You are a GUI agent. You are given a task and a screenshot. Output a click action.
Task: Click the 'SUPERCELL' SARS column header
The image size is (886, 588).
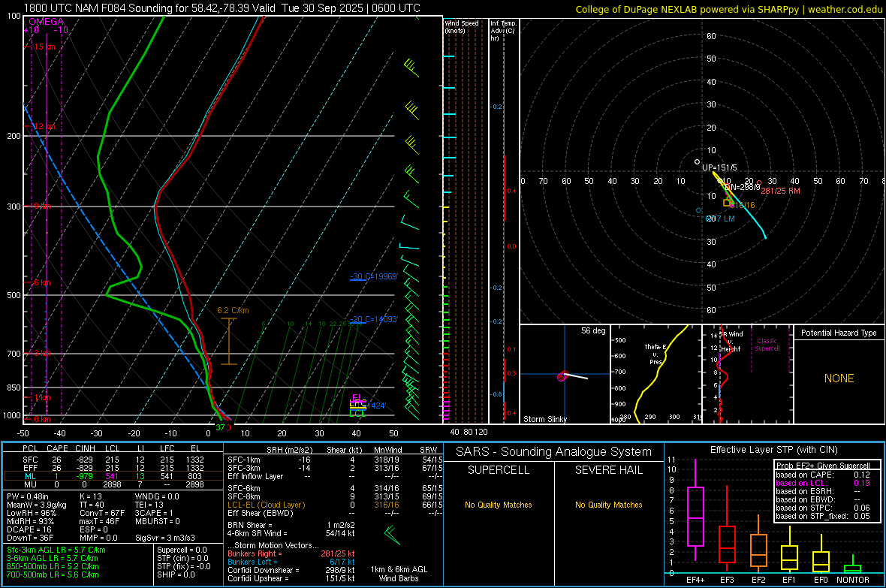pos(499,470)
